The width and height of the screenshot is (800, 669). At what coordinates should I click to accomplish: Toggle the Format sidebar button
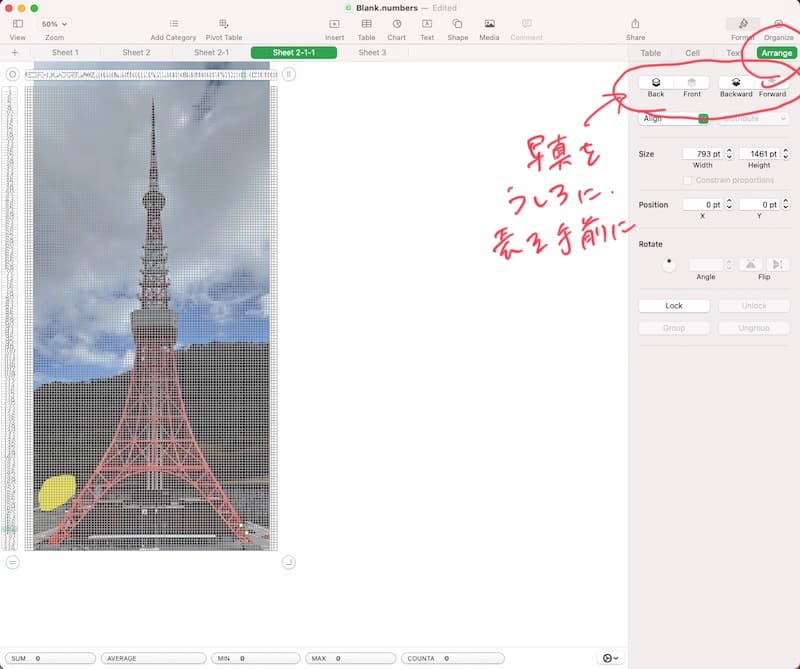(743, 23)
